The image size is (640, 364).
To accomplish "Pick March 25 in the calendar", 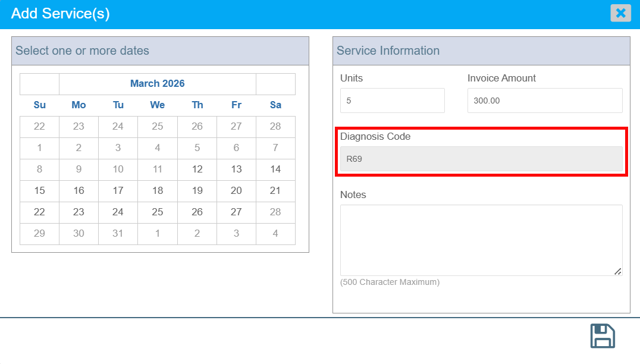I will [158, 212].
